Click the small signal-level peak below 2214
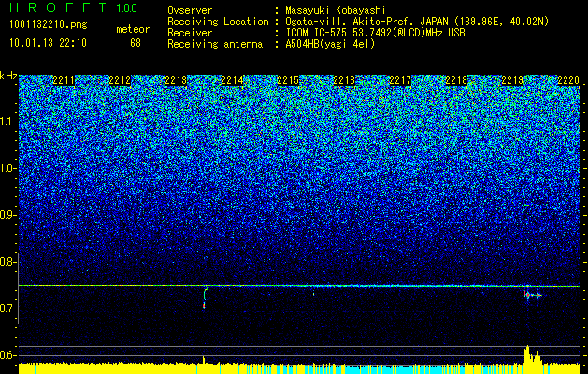The height and width of the screenshot is (374, 588). pyautogui.click(x=204, y=360)
